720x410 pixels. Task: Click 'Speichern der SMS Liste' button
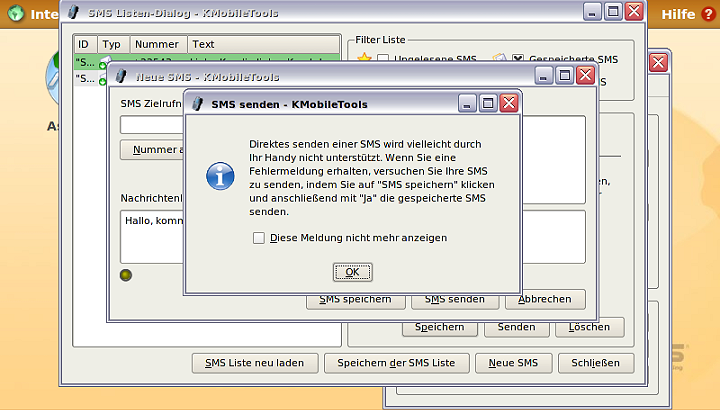click(x=396, y=363)
